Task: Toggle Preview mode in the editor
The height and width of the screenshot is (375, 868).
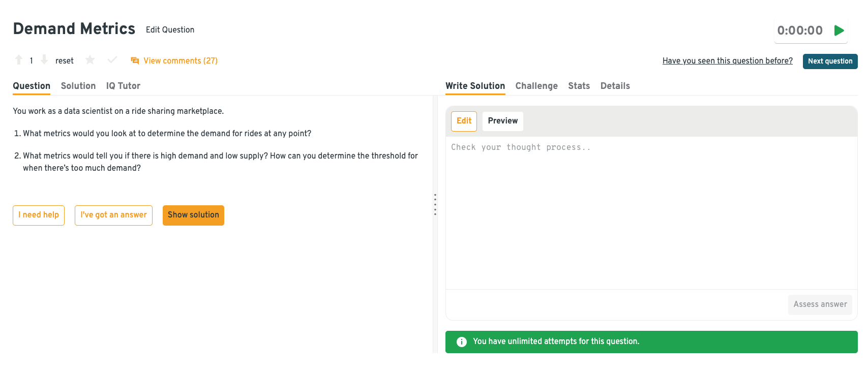Action: (x=502, y=121)
